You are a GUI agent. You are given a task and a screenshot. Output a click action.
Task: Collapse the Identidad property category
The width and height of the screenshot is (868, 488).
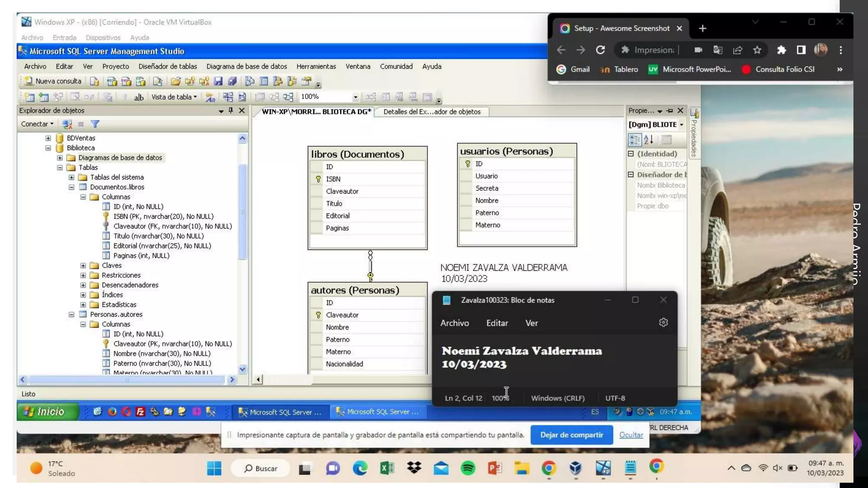631,154
